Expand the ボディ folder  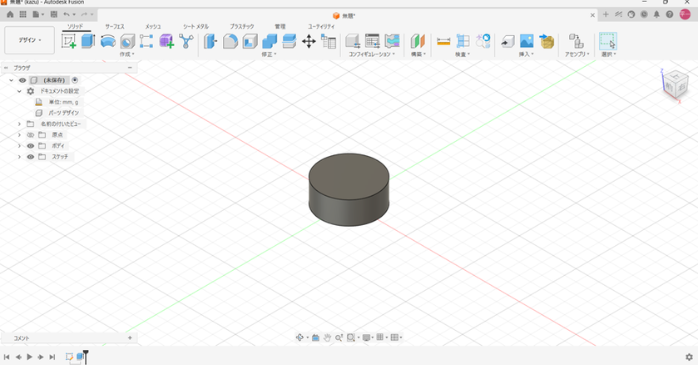(19, 146)
